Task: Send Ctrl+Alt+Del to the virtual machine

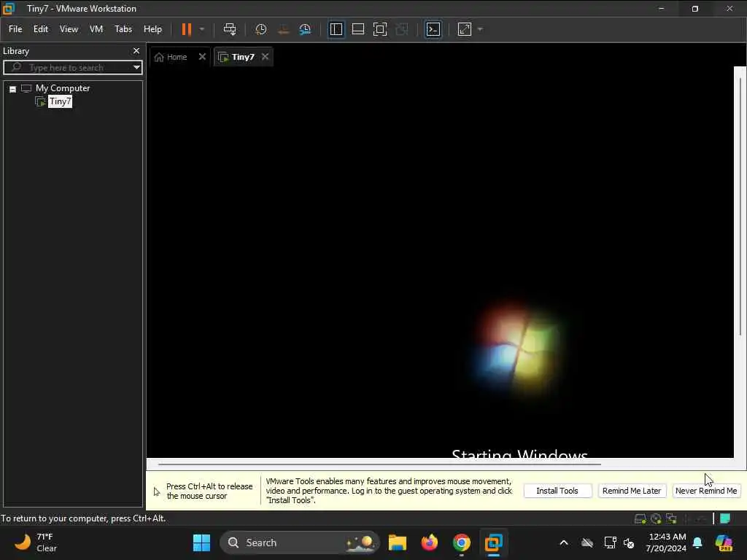Action: tap(230, 29)
